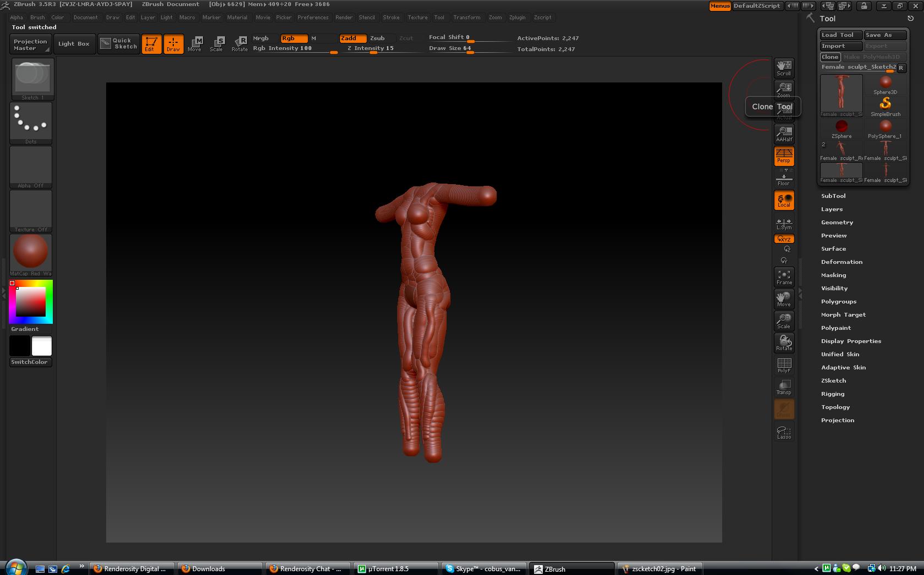Click the AAHalf view icon
924x575 pixels.
(784, 134)
